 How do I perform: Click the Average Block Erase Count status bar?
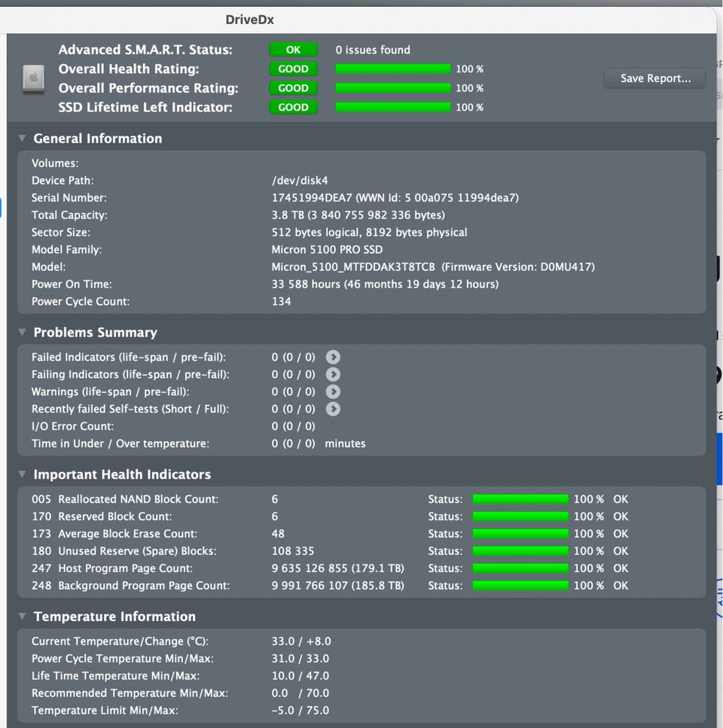[520, 534]
